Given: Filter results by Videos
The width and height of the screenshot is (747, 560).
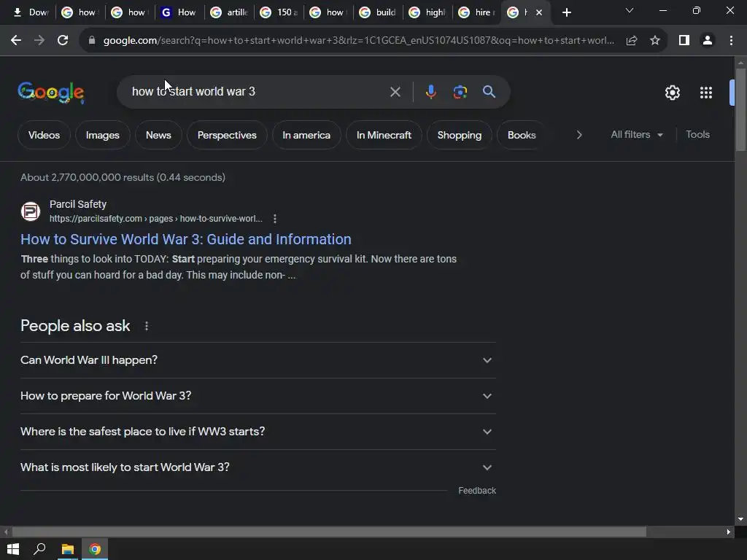Looking at the screenshot, I should (44, 135).
